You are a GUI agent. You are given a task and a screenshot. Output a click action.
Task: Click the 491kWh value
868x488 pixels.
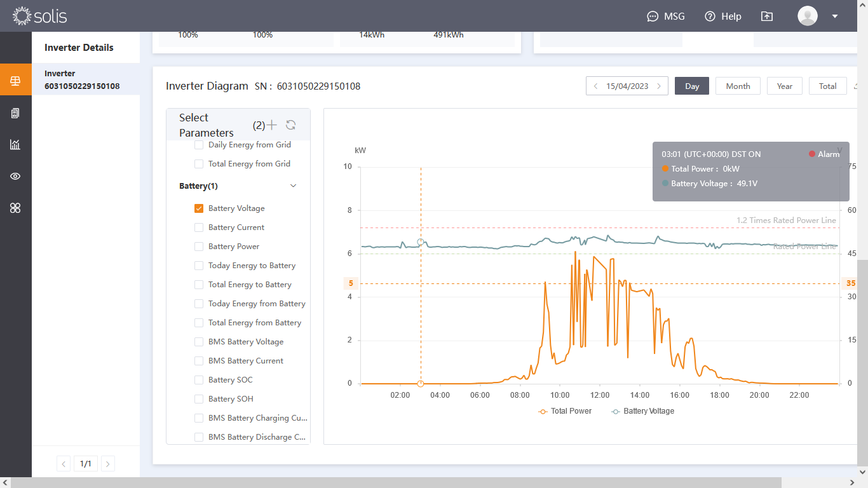pos(449,35)
